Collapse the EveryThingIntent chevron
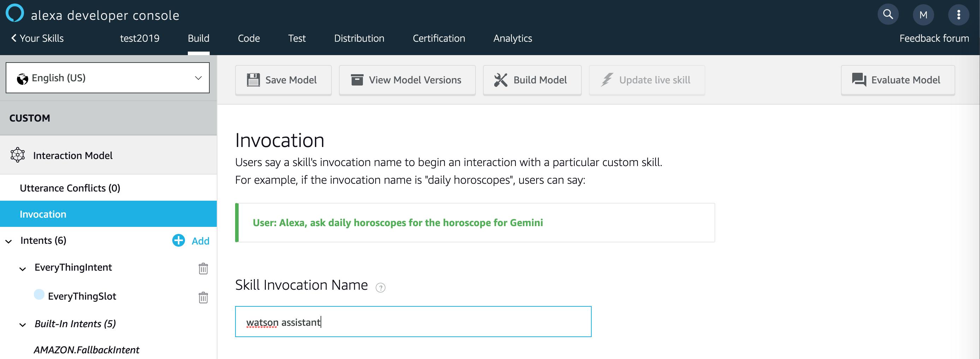The image size is (980, 359). (23, 269)
